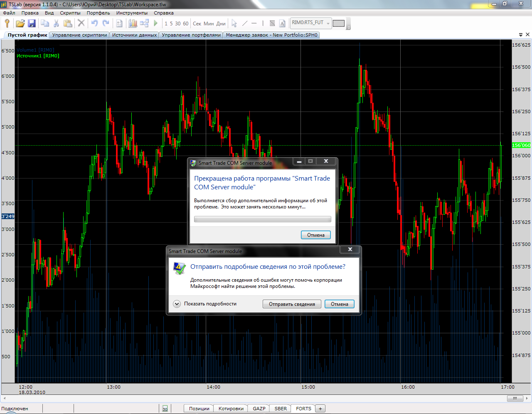This screenshot has height=414, width=532.
Task: Set the chart interval to 30
Action: coord(178,24)
